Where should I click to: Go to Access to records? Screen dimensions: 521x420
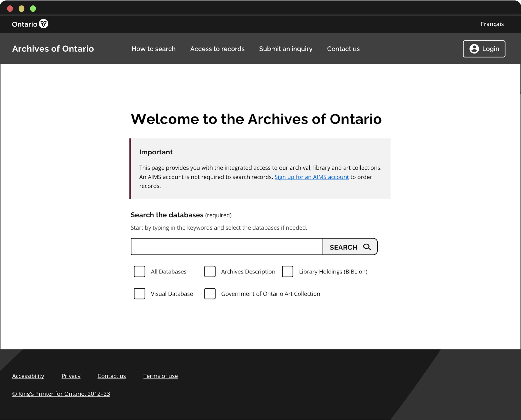coord(217,49)
